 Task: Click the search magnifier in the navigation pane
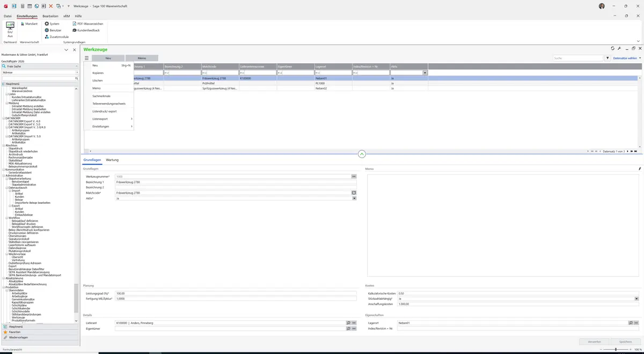(x=77, y=78)
